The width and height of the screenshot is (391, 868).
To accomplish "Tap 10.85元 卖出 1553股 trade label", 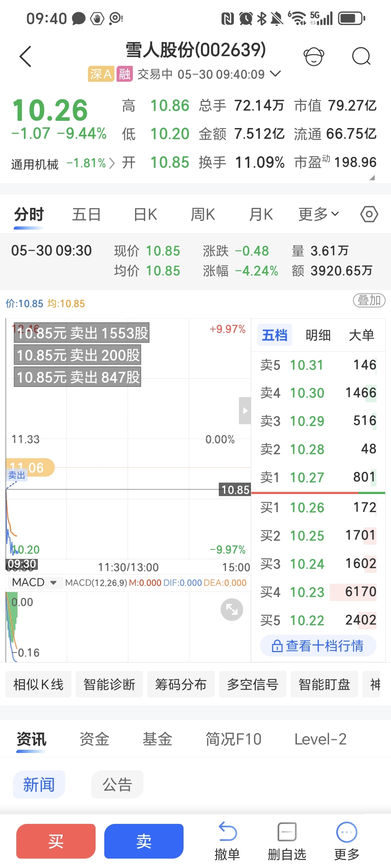I will click(81, 333).
